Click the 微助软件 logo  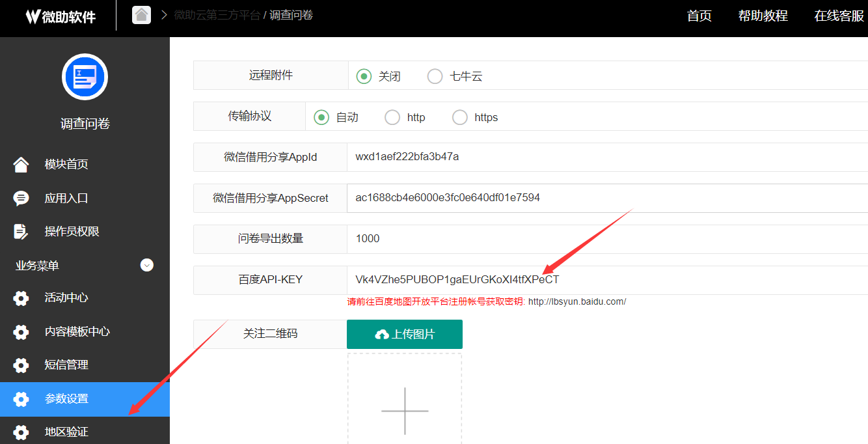tap(61, 17)
